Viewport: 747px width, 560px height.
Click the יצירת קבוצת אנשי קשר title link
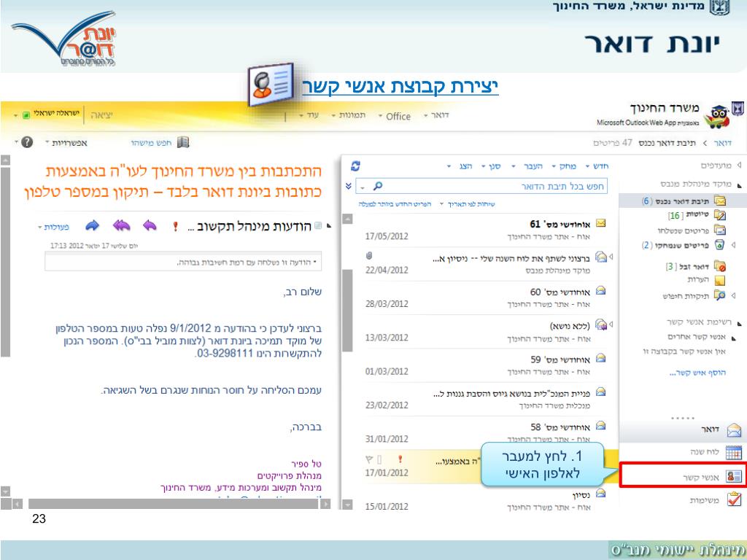(x=400, y=86)
